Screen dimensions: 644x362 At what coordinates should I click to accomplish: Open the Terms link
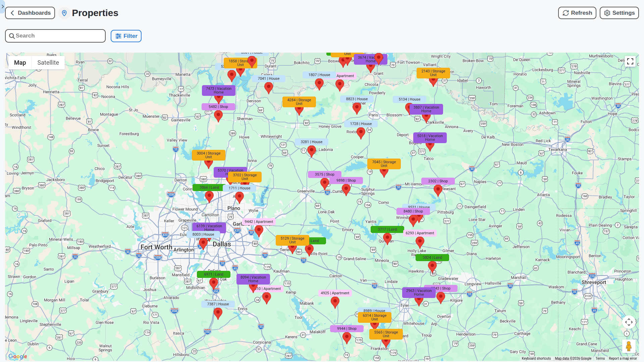coord(600,358)
